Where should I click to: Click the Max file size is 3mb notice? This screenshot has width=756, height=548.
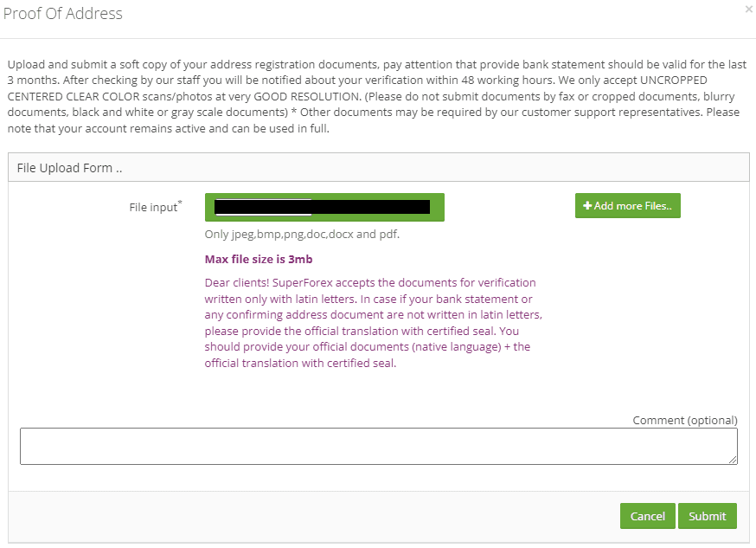pos(259,260)
